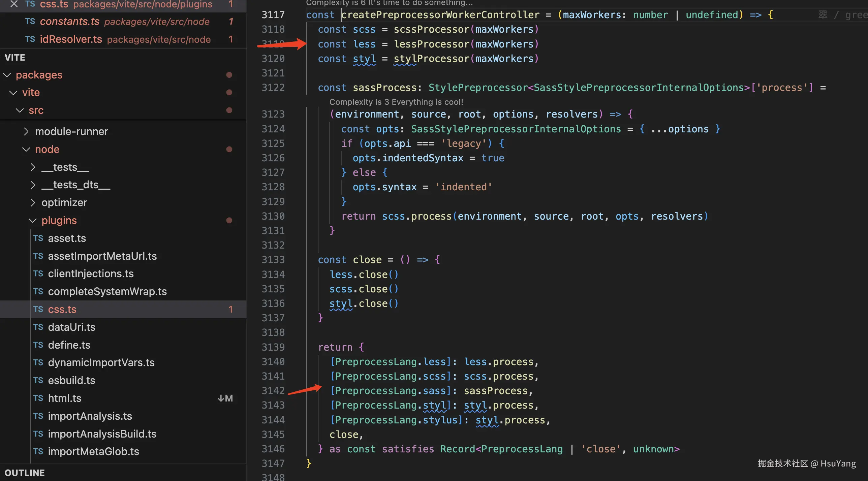Screen dimensions: 868x481
Task: Expand the module-runner folder
Action: coord(26,131)
